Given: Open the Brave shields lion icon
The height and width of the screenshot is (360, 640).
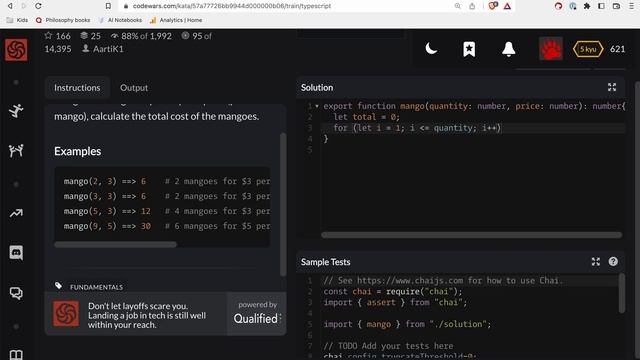Looking at the screenshot, I should (x=493, y=6).
